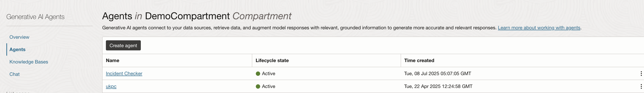Screen dimensions: 644x93
Task: Open actions menu for Incident Checker row
Action: click(641, 74)
